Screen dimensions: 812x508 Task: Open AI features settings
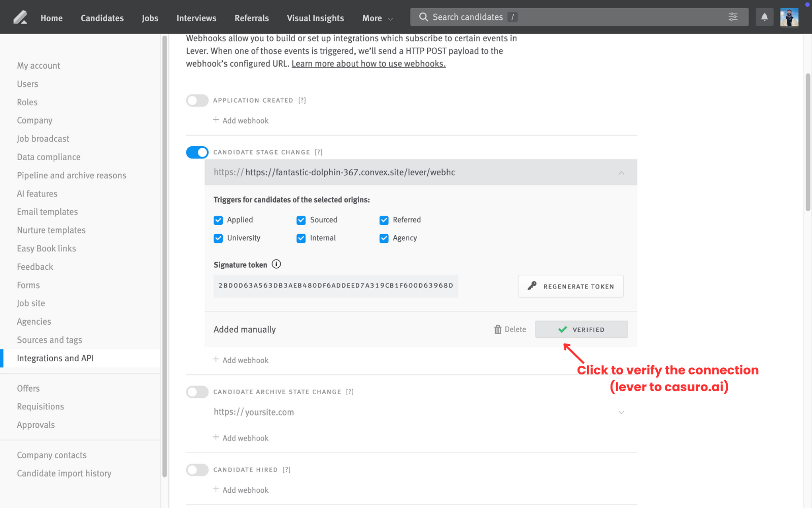(37, 194)
